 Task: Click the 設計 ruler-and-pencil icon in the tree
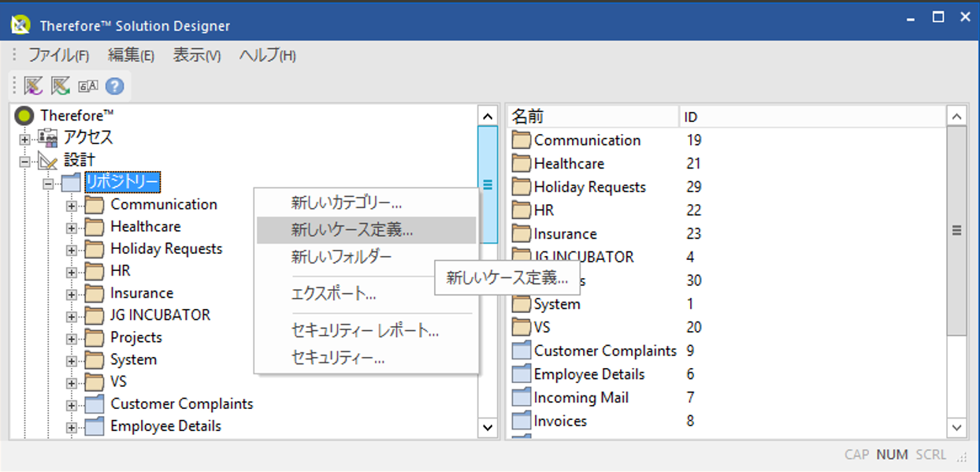click(49, 161)
